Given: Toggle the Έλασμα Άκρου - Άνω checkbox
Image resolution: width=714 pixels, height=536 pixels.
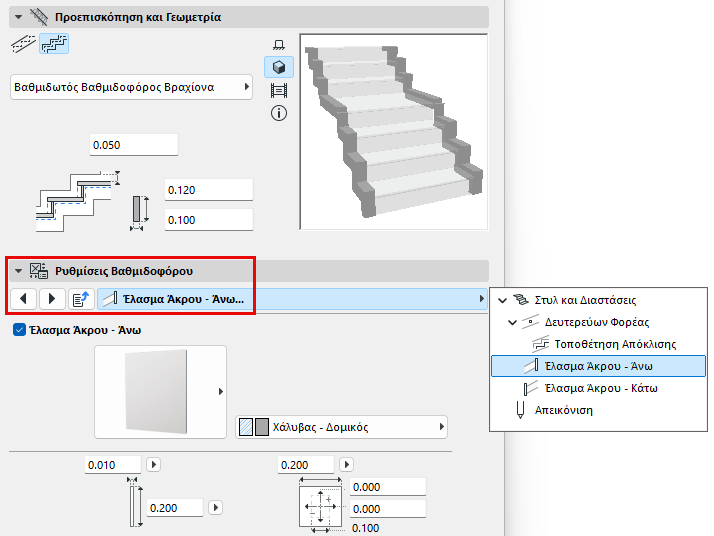Looking at the screenshot, I should pyautogui.click(x=19, y=330).
